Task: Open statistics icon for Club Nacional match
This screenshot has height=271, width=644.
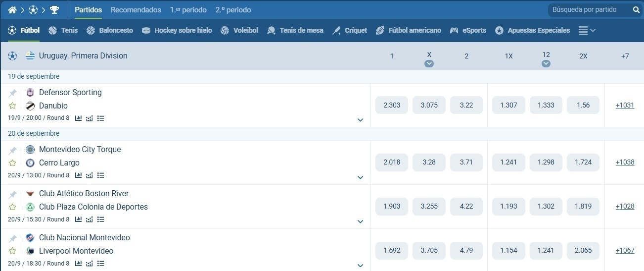Action: [78, 264]
